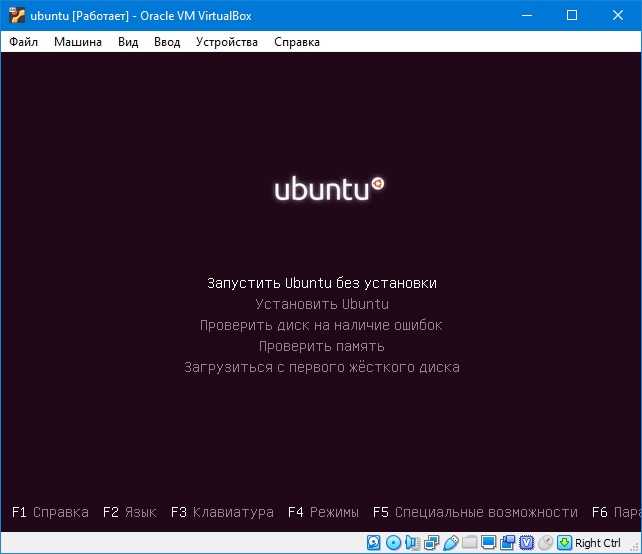
Task: Click the green keyboard capture arrow icon
Action: [564, 543]
